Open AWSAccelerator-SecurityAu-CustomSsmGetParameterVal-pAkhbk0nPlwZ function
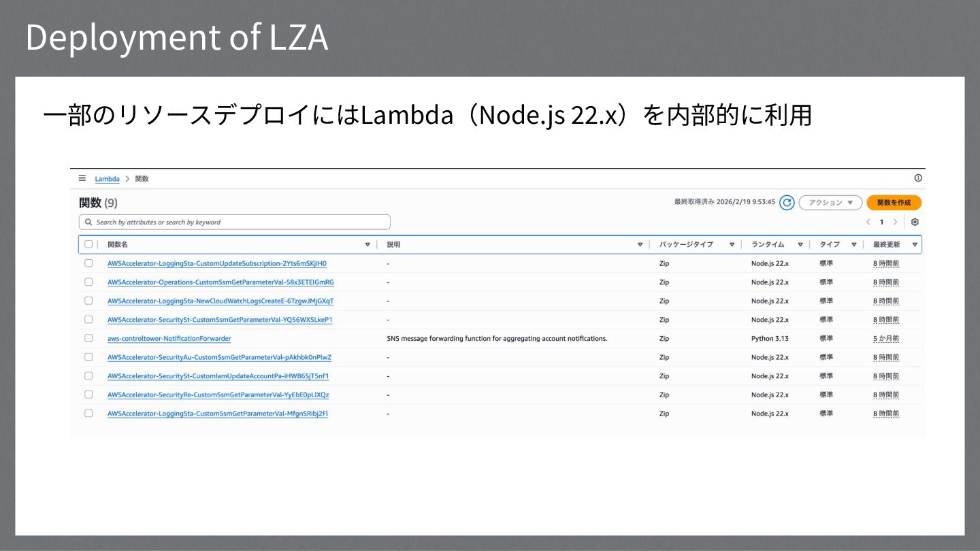The width and height of the screenshot is (980, 551). click(x=219, y=357)
